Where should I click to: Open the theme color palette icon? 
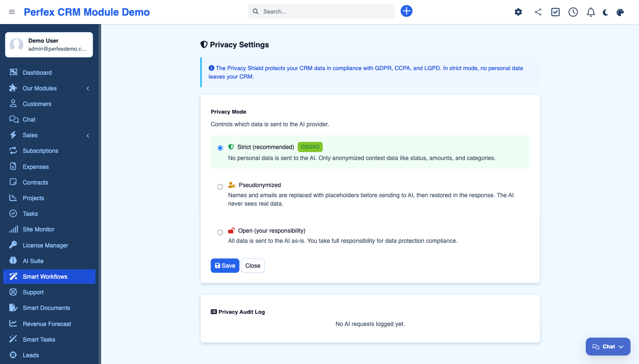pyautogui.click(x=620, y=12)
